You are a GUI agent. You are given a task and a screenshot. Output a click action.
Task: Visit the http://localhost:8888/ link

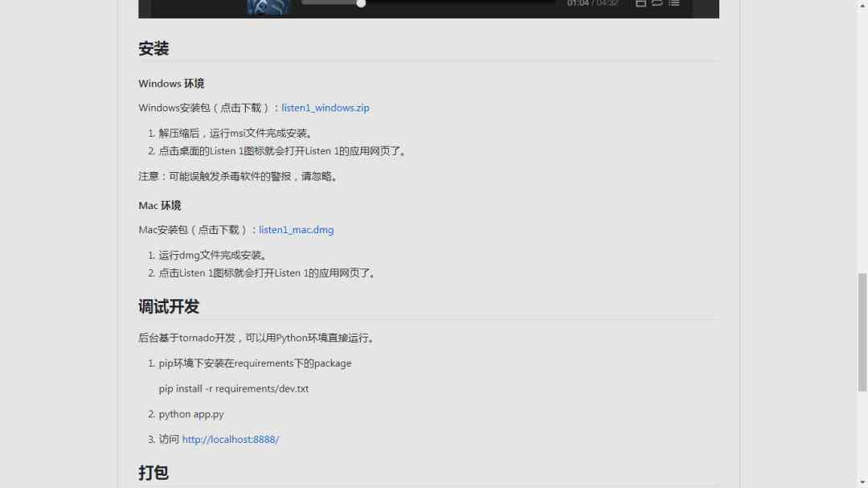[x=231, y=439]
